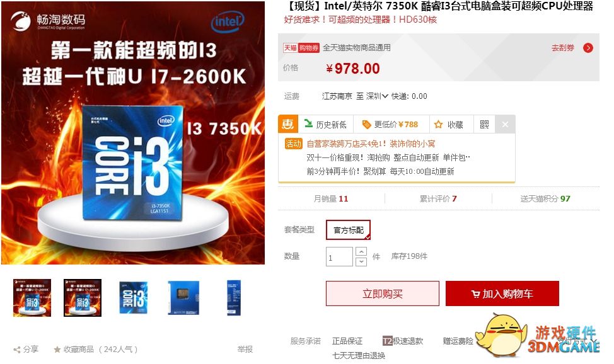Screen dimensions: 614x364
Task: Click the star 收藏 favorite icon
Action: 439,125
